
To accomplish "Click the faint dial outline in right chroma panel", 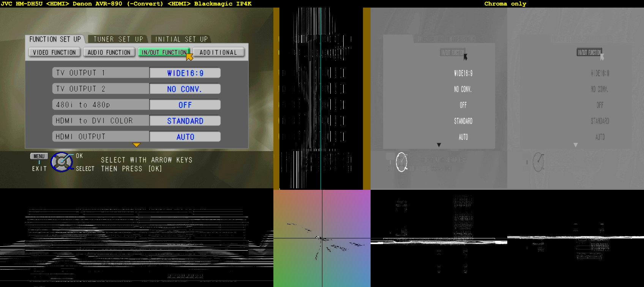I will click(x=538, y=162).
